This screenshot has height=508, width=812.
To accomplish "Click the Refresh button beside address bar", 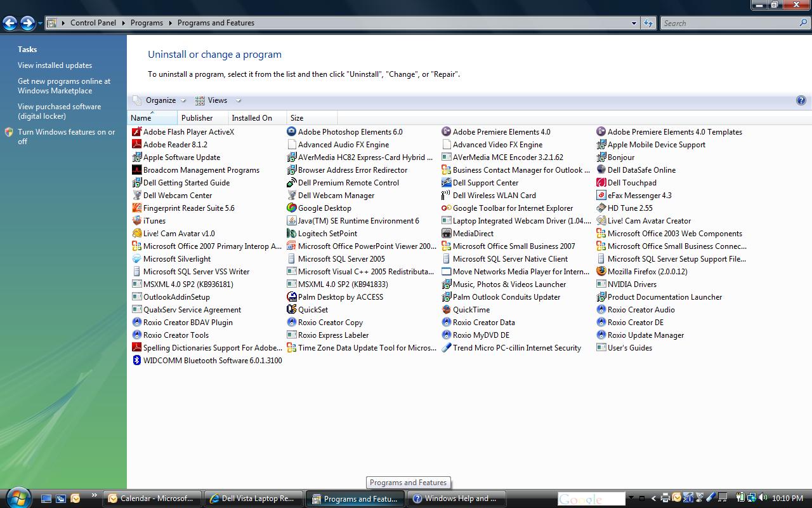I will (648, 23).
